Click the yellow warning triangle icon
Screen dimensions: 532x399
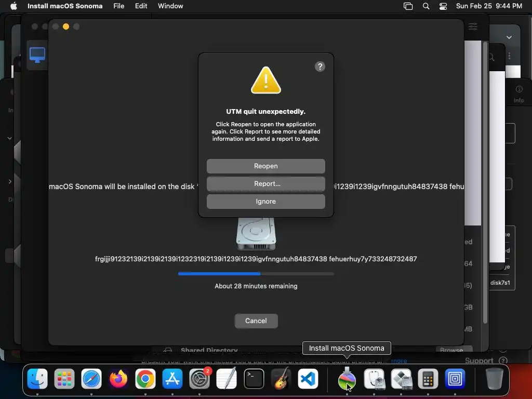click(x=265, y=80)
